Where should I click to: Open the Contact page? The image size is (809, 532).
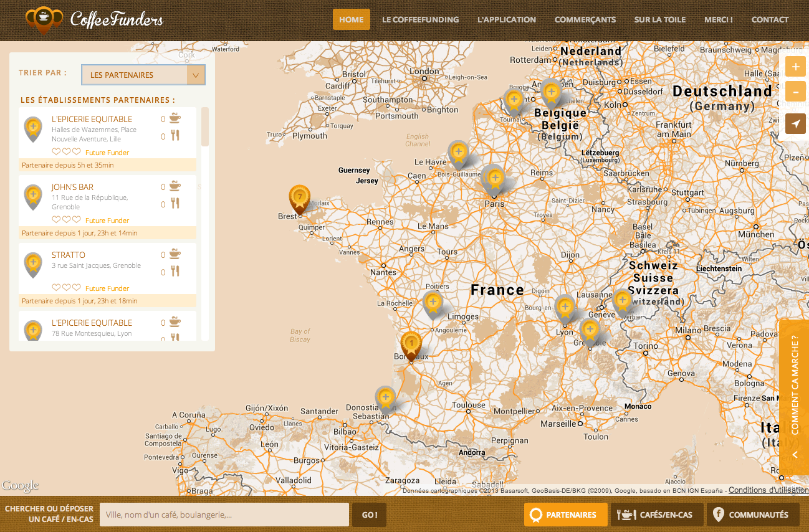pos(770,19)
